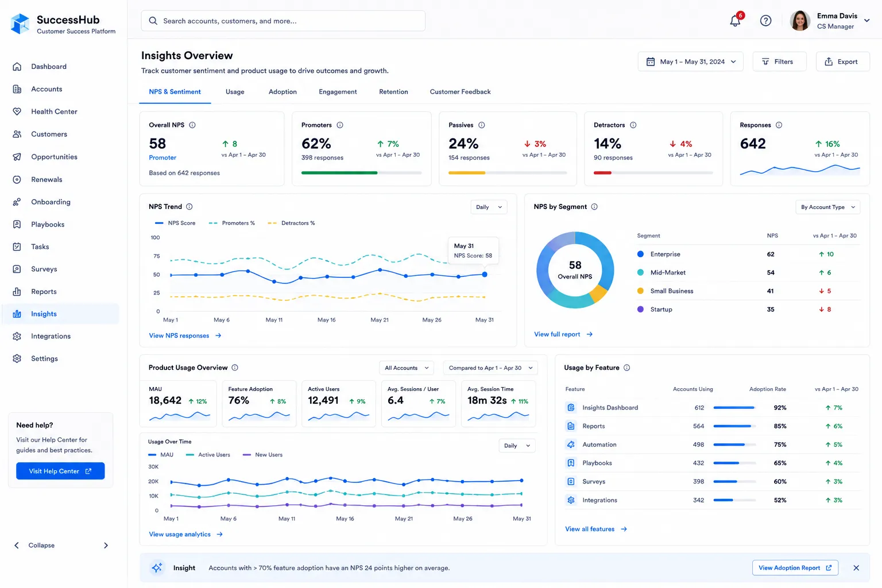Click the Export button
The height and width of the screenshot is (588, 882).
coord(842,61)
